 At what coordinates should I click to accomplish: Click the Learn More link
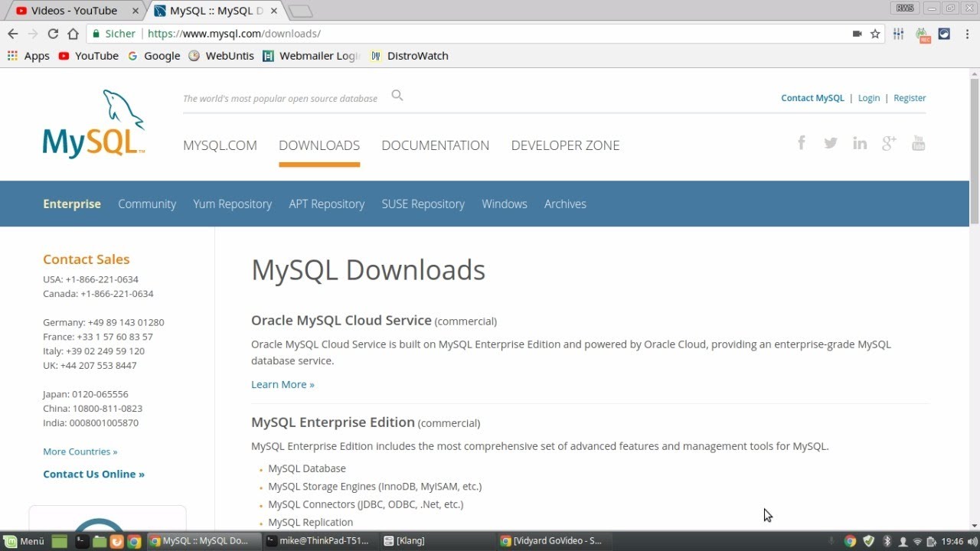click(x=283, y=384)
